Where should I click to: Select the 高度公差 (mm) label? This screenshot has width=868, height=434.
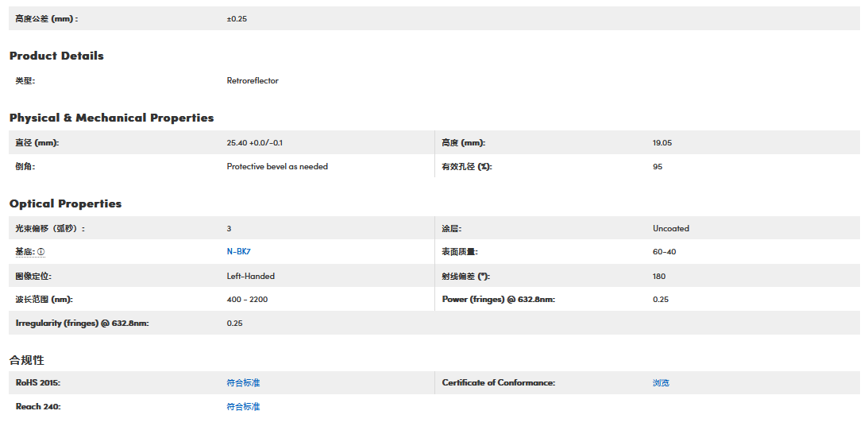pos(47,18)
